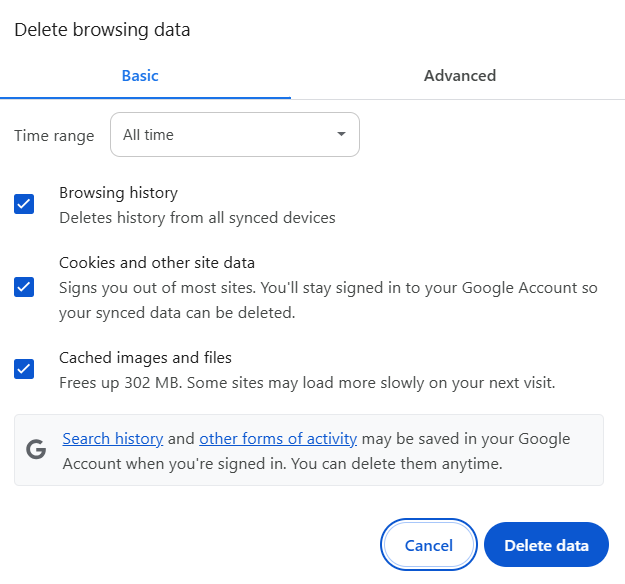Uncheck the Browsing history checkbox
Screen dimensions: 625x584
[24, 205]
